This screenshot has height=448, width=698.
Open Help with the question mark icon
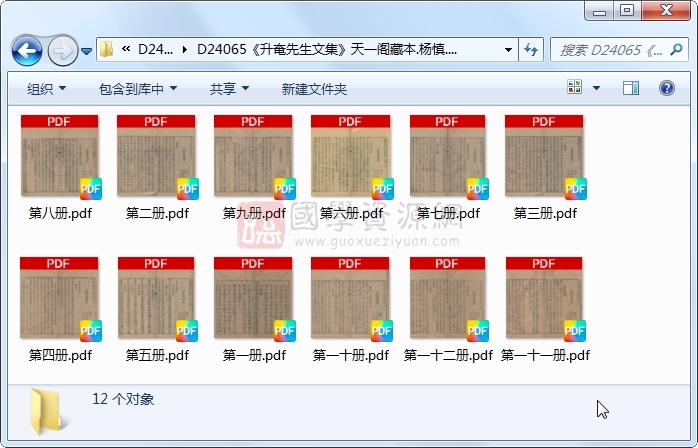(666, 88)
